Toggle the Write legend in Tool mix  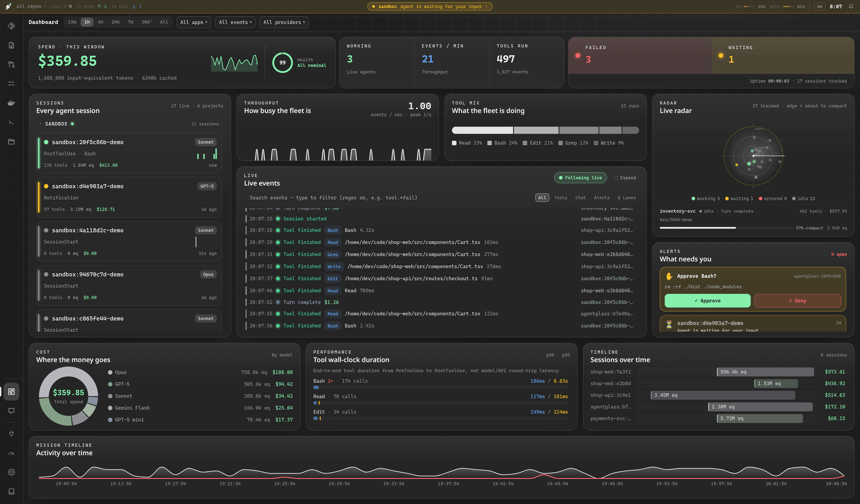click(x=609, y=143)
